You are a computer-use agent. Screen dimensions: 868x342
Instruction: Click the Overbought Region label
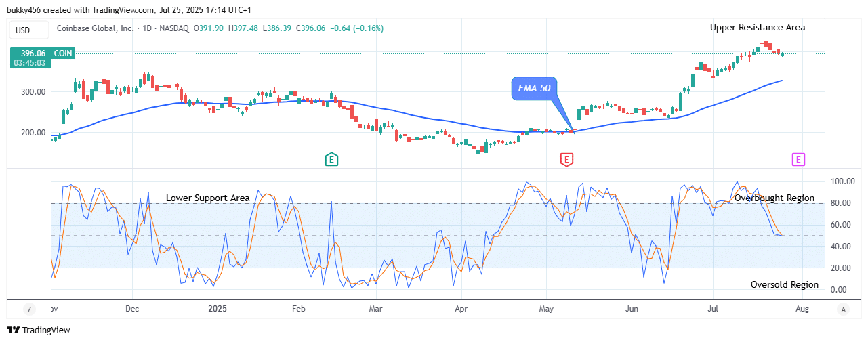[774, 198]
